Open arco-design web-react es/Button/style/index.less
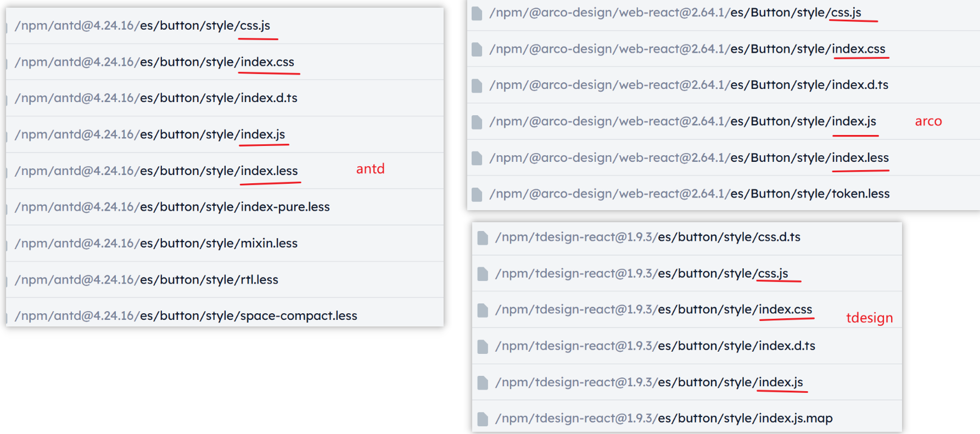Image resolution: width=980 pixels, height=434 pixels. point(689,158)
